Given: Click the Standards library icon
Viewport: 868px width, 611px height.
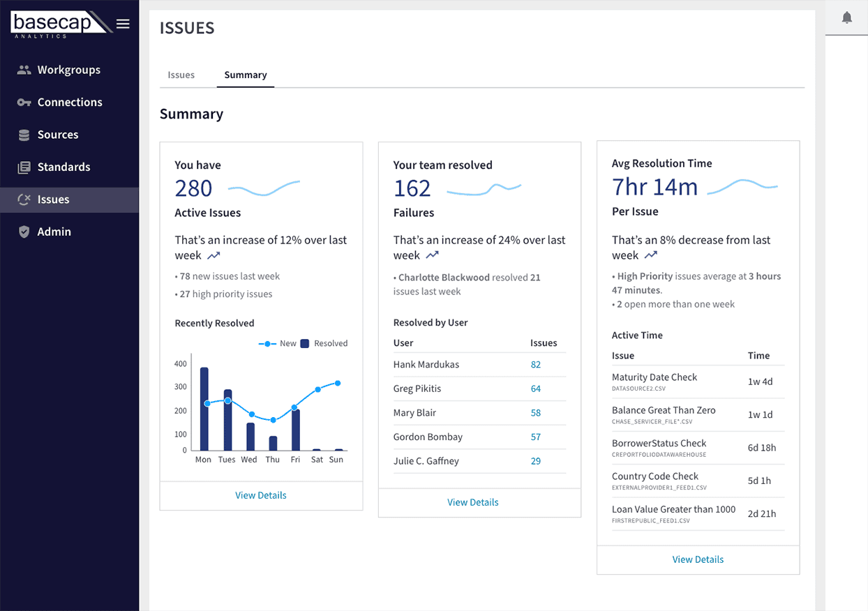Looking at the screenshot, I should pos(24,167).
